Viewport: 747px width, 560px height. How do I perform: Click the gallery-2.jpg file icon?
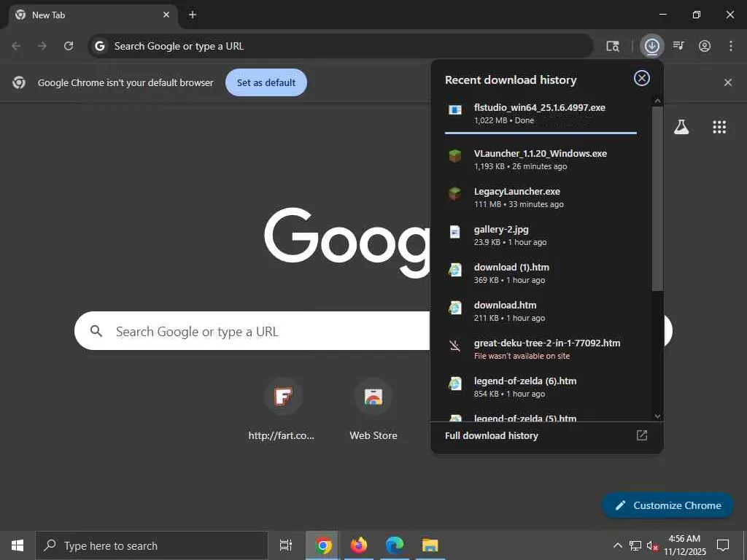(x=455, y=232)
